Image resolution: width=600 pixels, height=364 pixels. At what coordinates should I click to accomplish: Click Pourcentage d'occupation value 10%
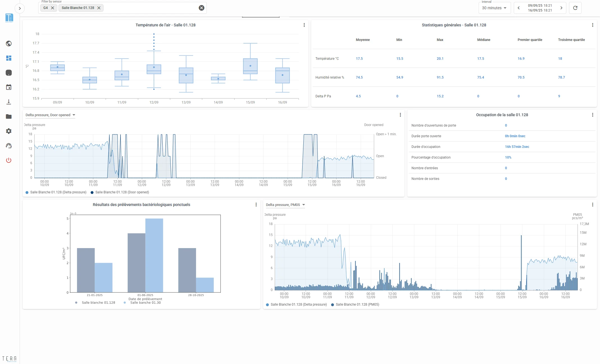[x=508, y=157]
